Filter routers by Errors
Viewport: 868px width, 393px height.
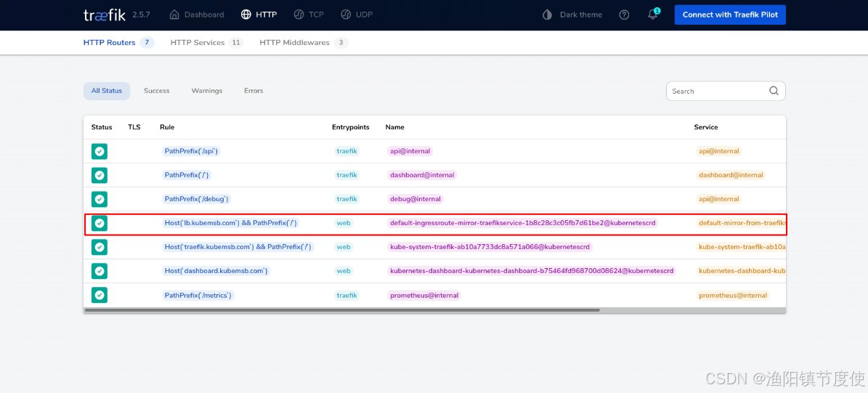coord(253,91)
